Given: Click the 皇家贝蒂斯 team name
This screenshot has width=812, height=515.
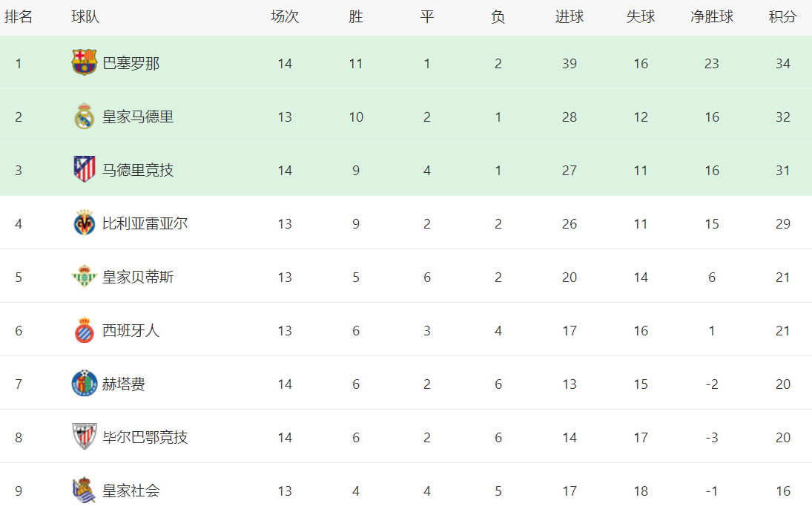Looking at the screenshot, I should click(138, 278).
